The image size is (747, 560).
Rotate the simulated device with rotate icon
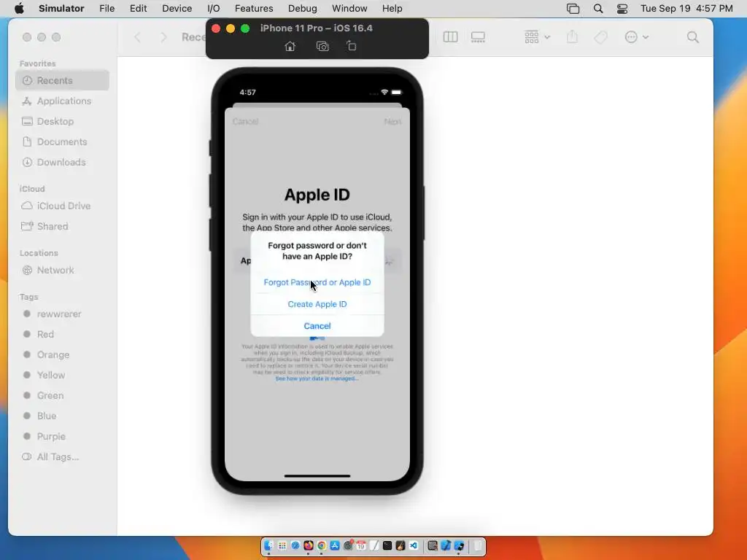coord(351,46)
